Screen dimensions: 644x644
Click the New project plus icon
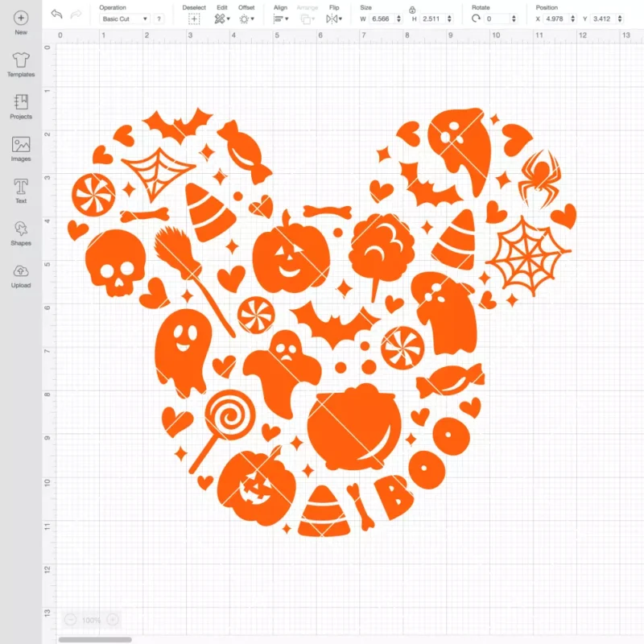21,18
